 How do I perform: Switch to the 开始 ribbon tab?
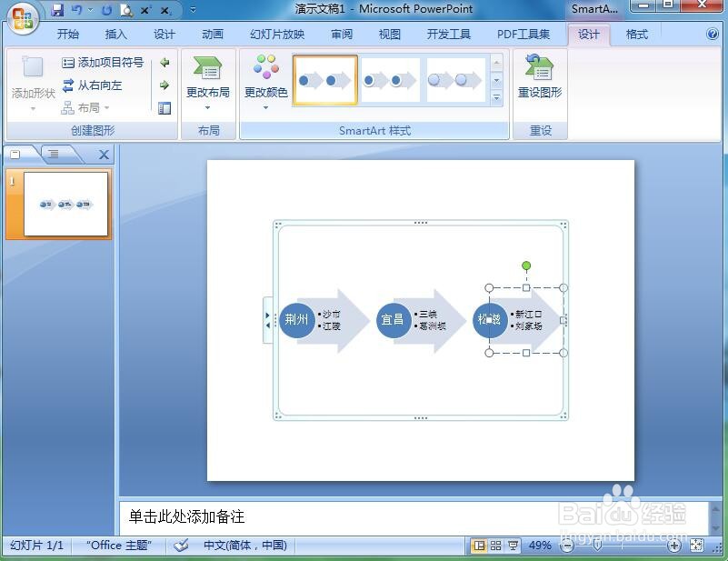pyautogui.click(x=68, y=34)
